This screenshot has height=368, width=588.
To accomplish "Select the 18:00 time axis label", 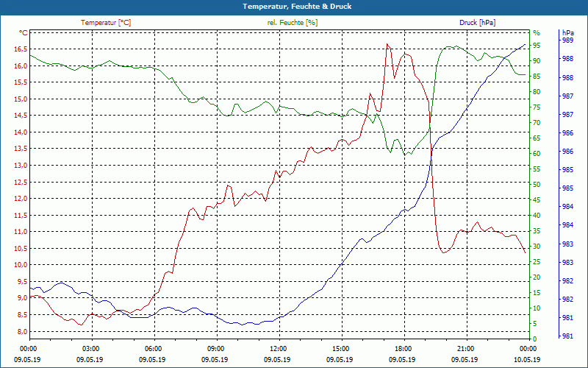I will (x=402, y=348).
